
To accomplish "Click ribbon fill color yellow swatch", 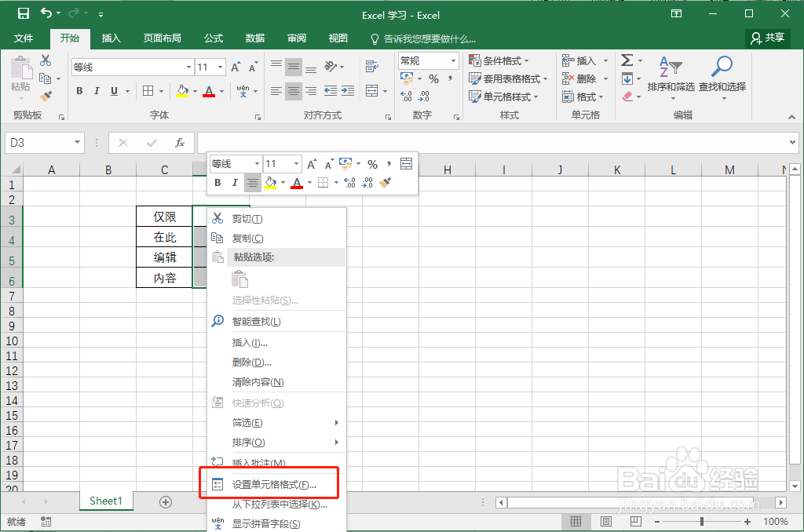I will click(x=182, y=91).
